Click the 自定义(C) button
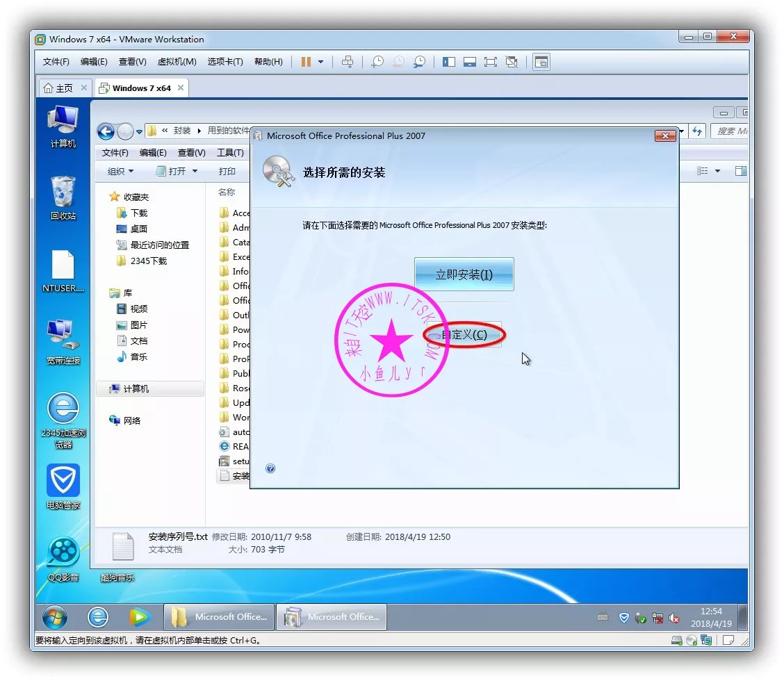784x681 pixels. (464, 335)
